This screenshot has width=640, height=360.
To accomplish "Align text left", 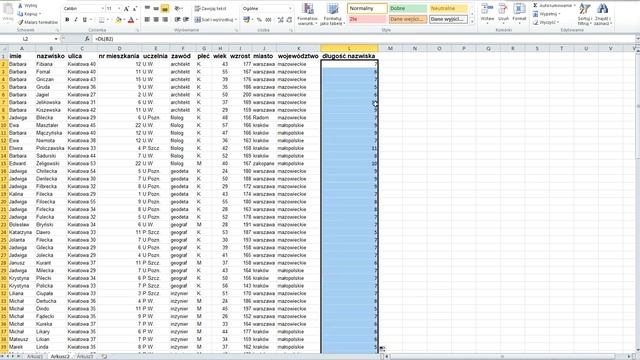I will click(x=147, y=20).
